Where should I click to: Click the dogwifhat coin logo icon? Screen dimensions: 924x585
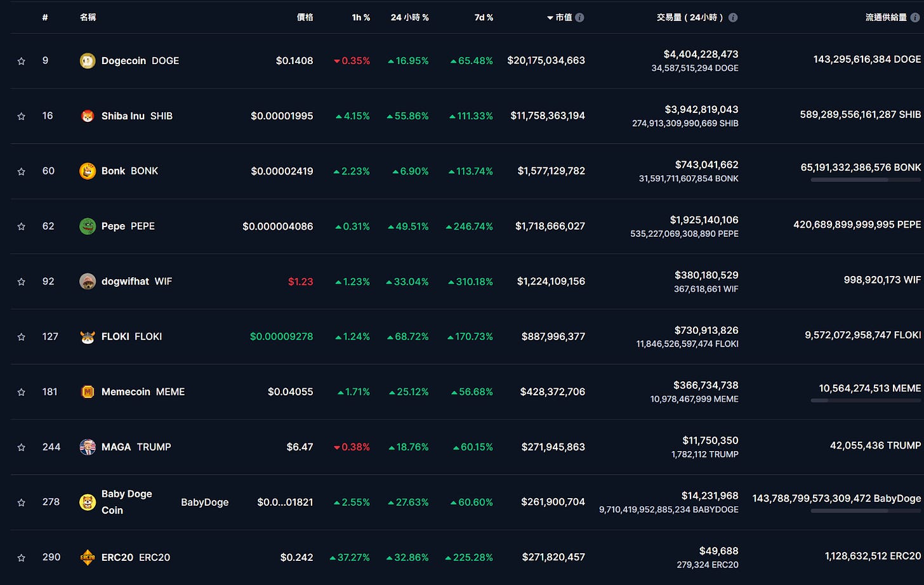click(88, 282)
